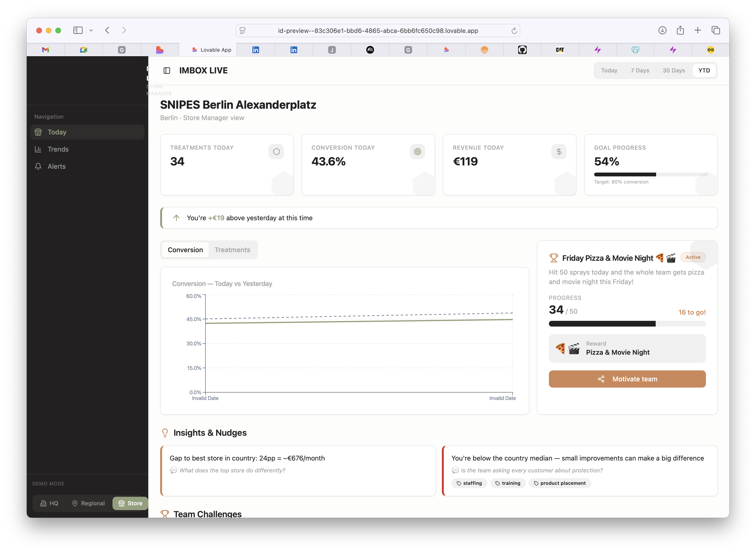This screenshot has height=553, width=756.
Task: Click the training tag
Action: coord(508,483)
